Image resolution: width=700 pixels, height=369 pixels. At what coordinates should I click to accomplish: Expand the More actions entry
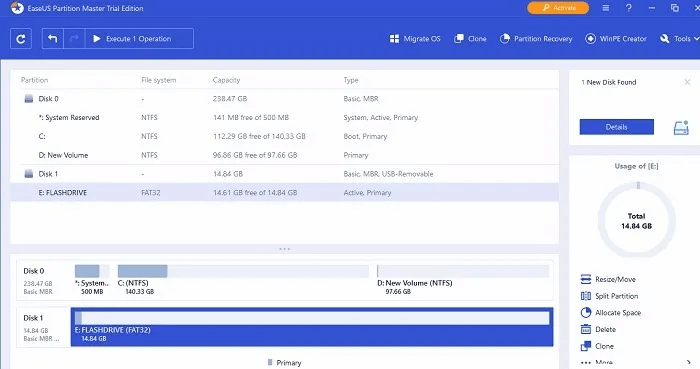(635, 362)
